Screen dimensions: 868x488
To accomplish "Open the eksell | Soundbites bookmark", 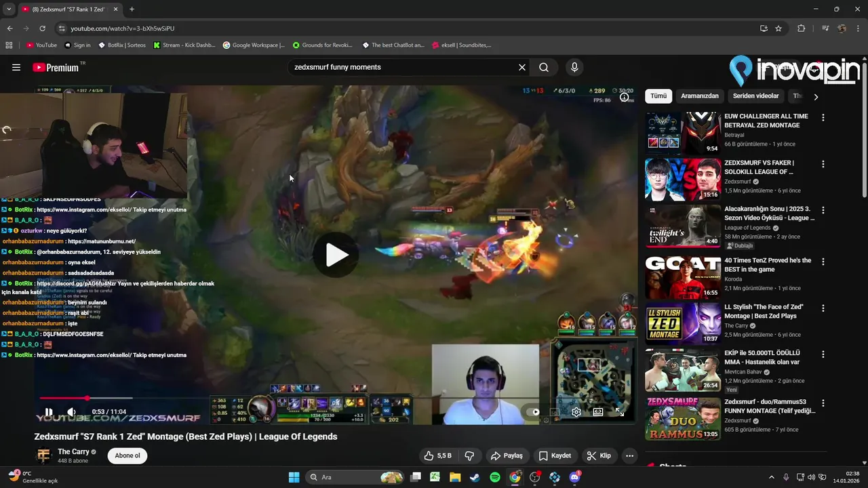I will coord(462,45).
